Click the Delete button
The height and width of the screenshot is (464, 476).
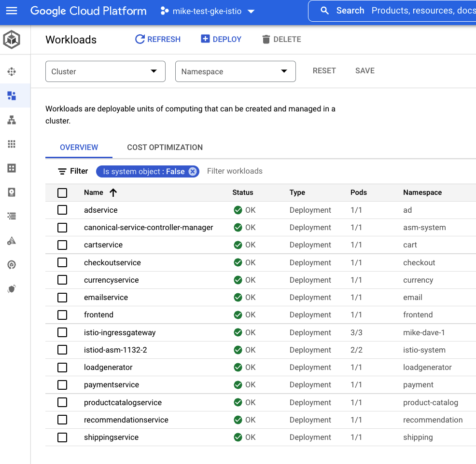tap(282, 39)
